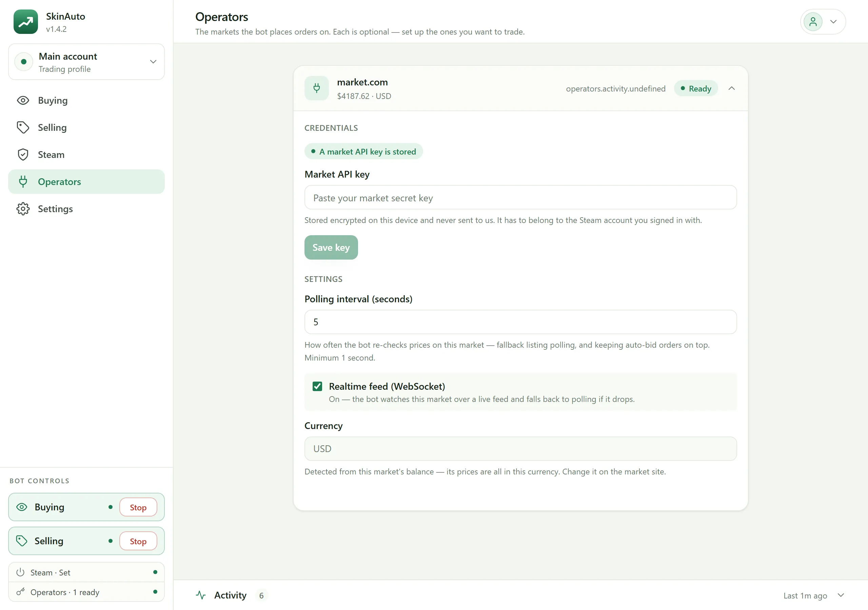Click the tag icon beside Selling in sidebar navigation
The width and height of the screenshot is (868, 610).
[x=23, y=127]
